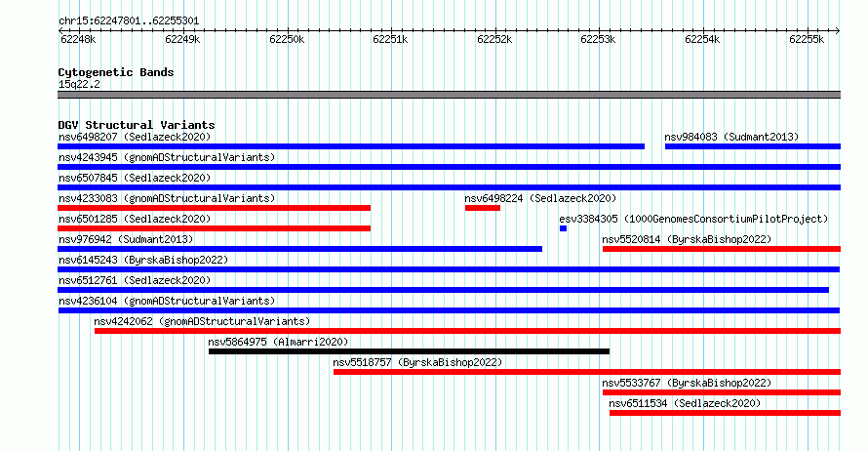Screen dimensions: 868x451
Task: Select the red nsv5520814 variant bar
Action: tap(722, 249)
